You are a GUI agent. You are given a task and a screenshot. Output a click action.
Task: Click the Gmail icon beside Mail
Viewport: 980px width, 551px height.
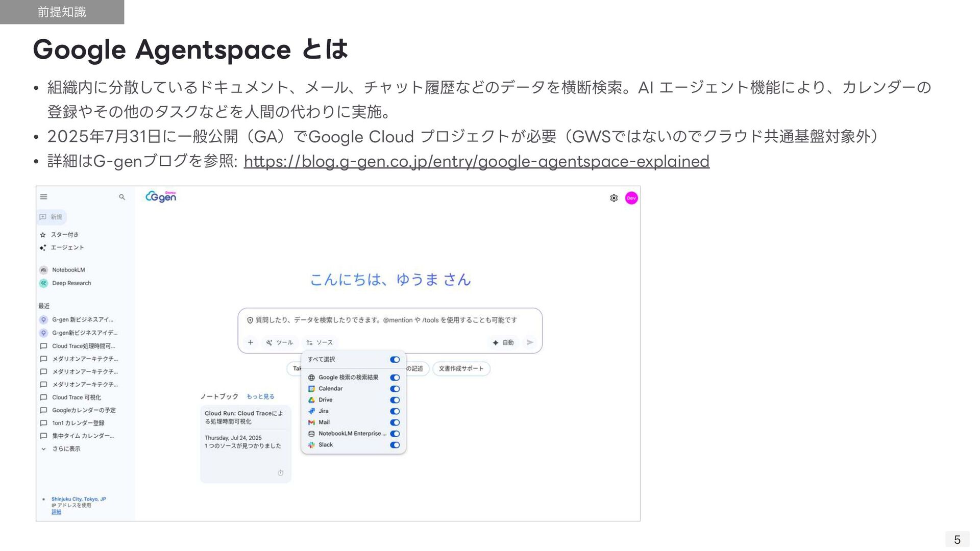coord(311,422)
